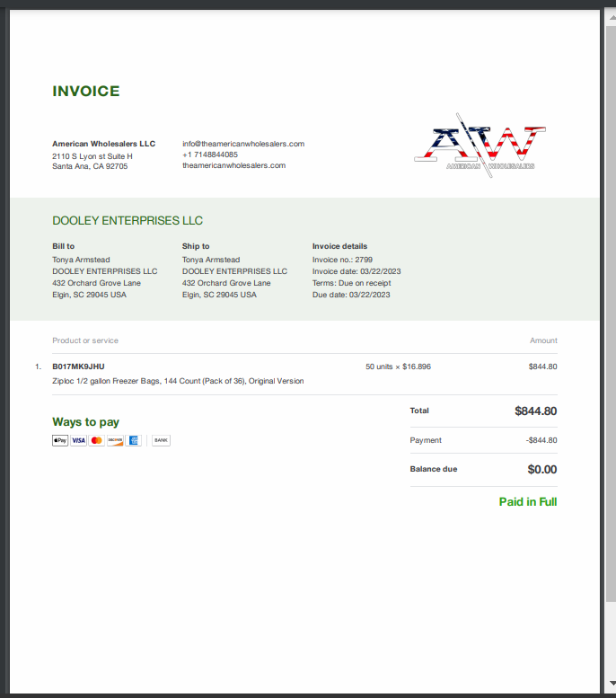This screenshot has width=616, height=698.
Task: Click the Ways to pay heading
Action: 86,422
